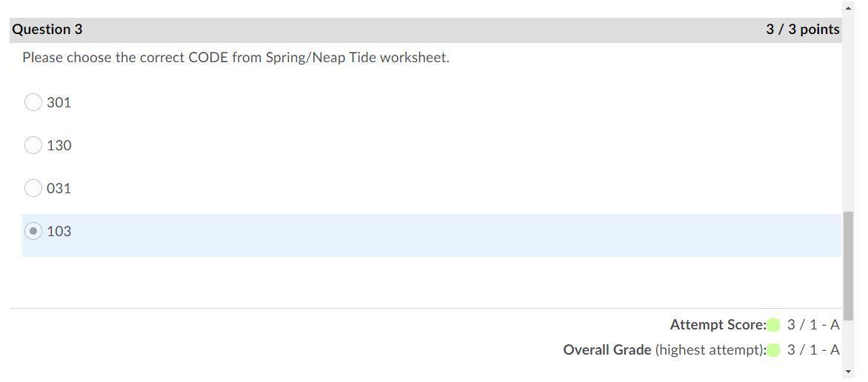Click the vertical scrollbar thumb
Image resolution: width=868 pixels, height=382 pixels.
click(x=848, y=265)
